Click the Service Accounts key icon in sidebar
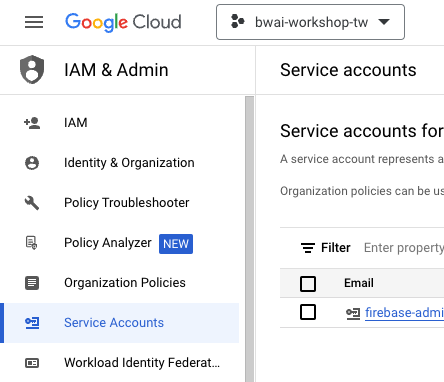 tap(32, 323)
